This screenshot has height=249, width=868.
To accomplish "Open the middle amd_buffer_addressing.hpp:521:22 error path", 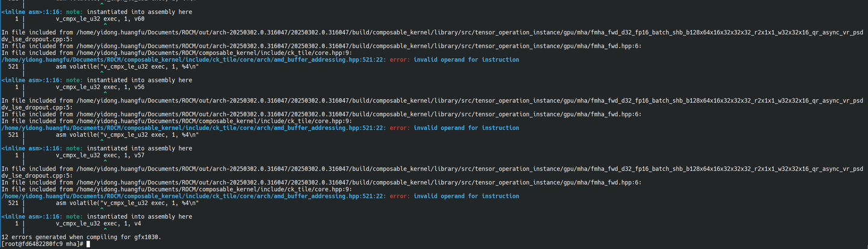I will [x=193, y=128].
